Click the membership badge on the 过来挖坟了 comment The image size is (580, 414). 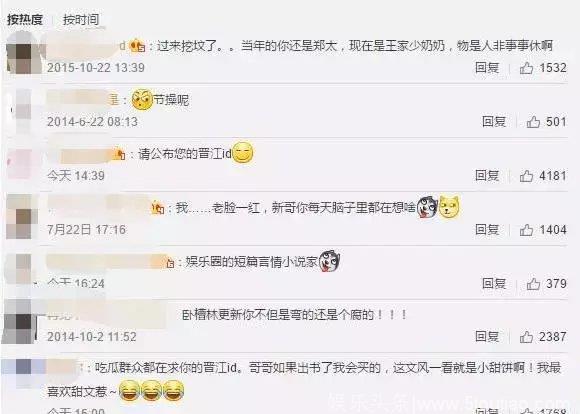click(x=137, y=46)
